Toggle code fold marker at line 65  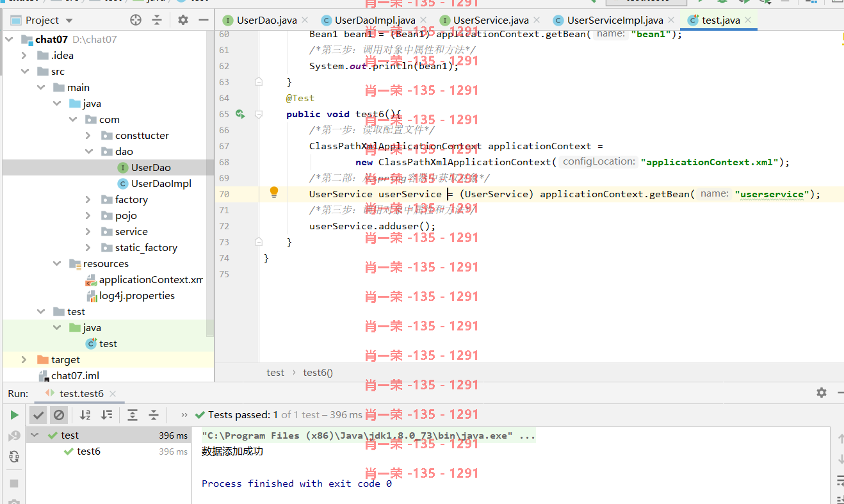(259, 114)
